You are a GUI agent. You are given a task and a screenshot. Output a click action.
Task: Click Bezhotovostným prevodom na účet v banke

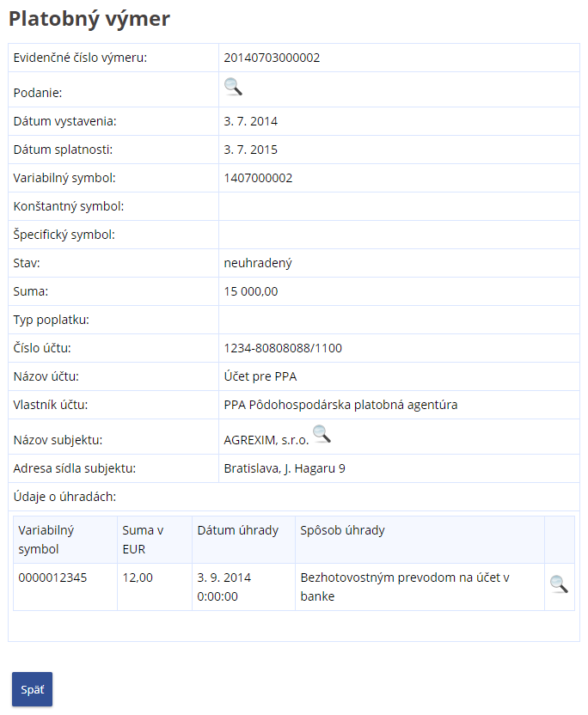(405, 587)
